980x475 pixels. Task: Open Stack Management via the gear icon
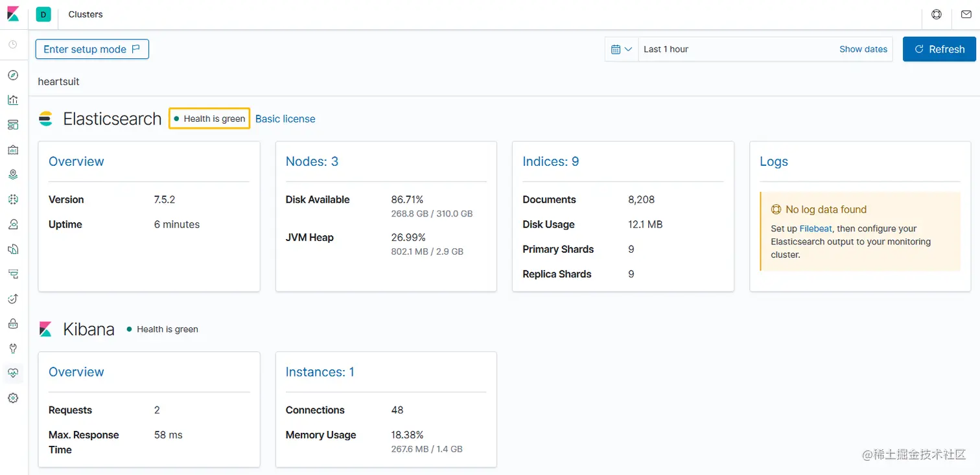pyautogui.click(x=13, y=397)
